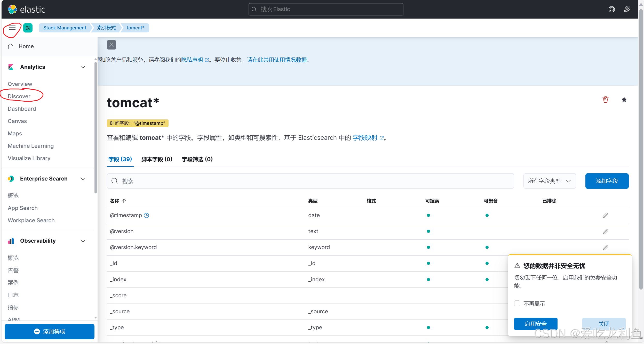
Task: Open the 所有字段类型 dropdown
Action: click(550, 181)
